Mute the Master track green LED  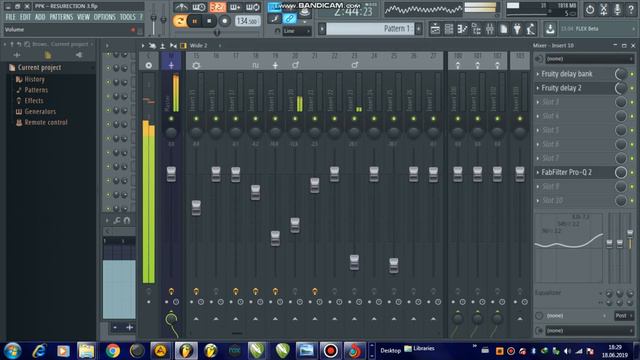171,119
